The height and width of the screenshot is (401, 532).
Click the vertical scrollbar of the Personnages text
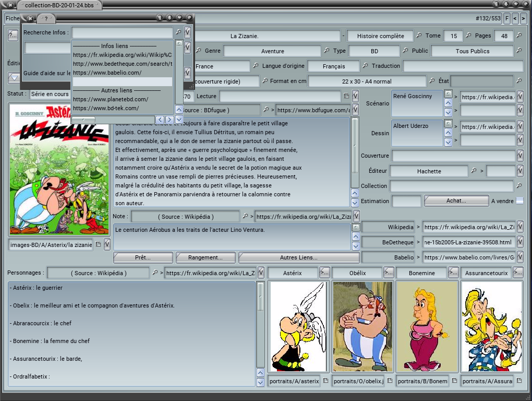[260, 297]
